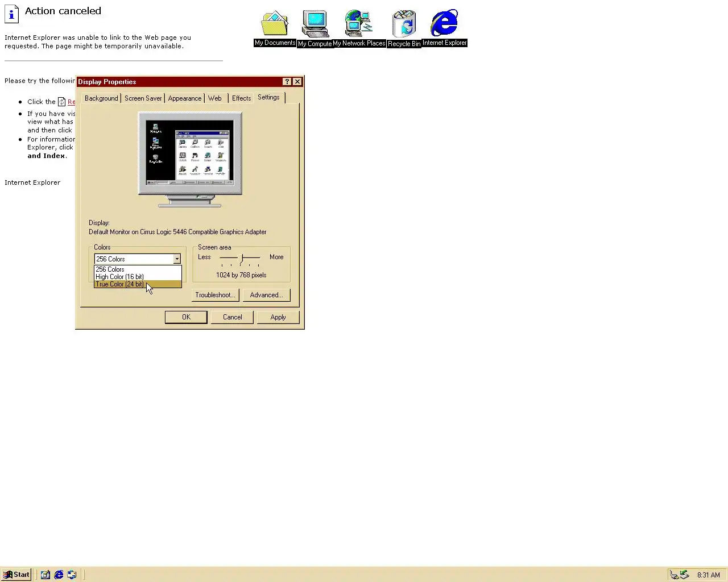Click the Troubleshoot button
This screenshot has width=728, height=582.
click(215, 295)
